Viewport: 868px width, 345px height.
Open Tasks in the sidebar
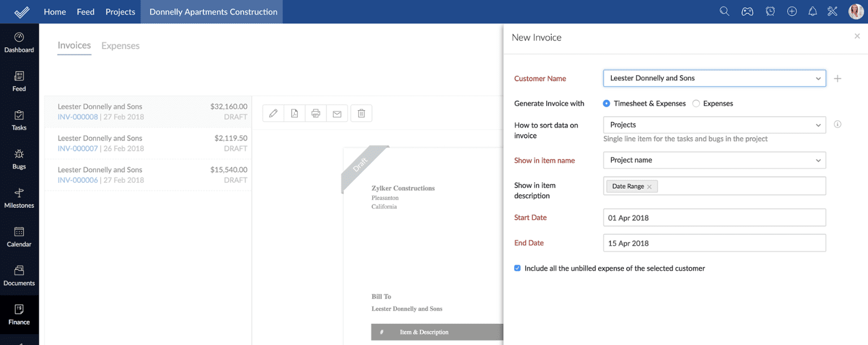19,120
